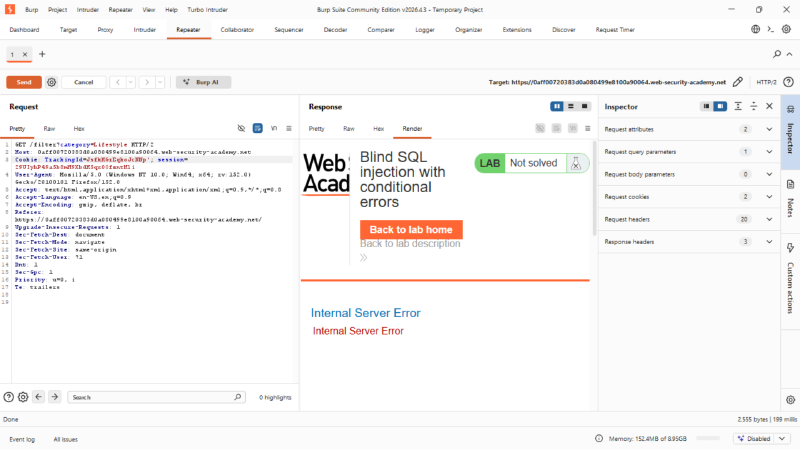Image resolution: width=800 pixels, height=450 pixels.
Task: Go forward to next request in history
Action: tap(147, 82)
